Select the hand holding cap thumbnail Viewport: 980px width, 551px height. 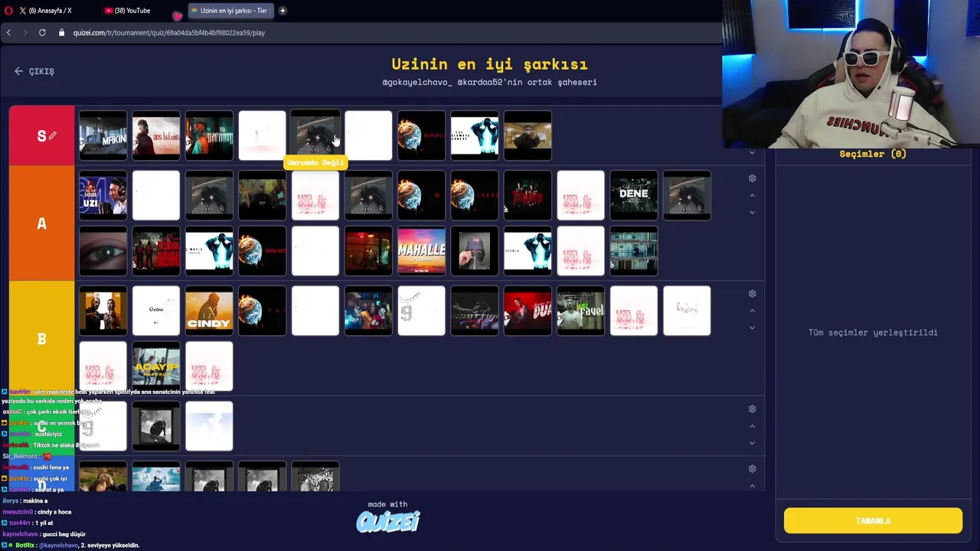[475, 250]
